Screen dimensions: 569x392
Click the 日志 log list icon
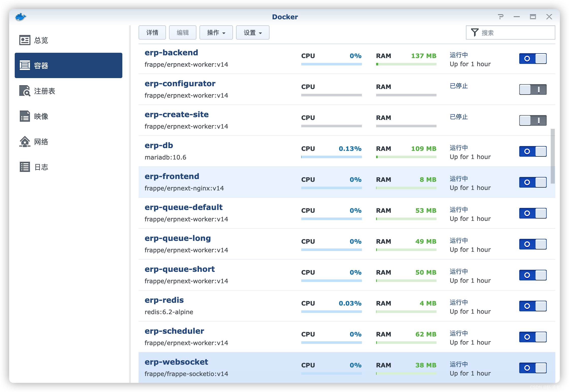tap(25, 167)
